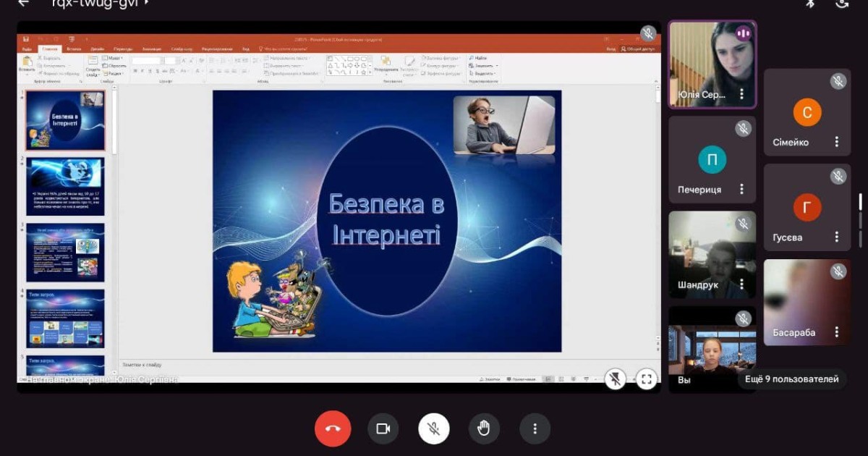
Task: Click the Save icon in PowerPoint title bar
Action: click(x=26, y=39)
